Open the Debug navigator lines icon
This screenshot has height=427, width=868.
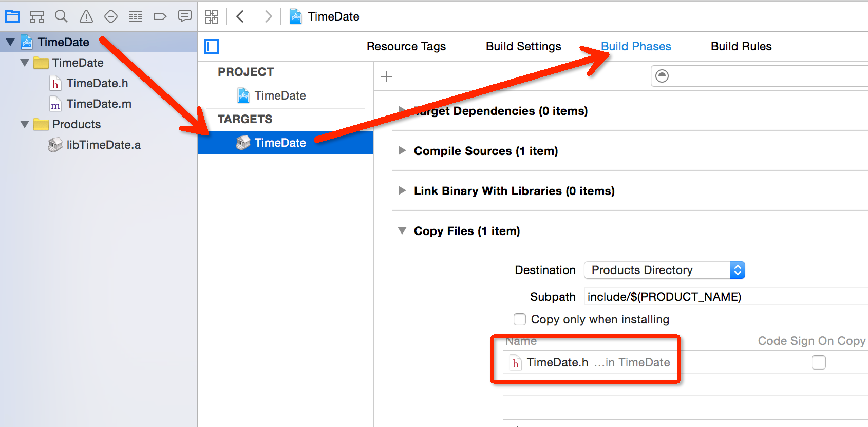click(x=136, y=16)
